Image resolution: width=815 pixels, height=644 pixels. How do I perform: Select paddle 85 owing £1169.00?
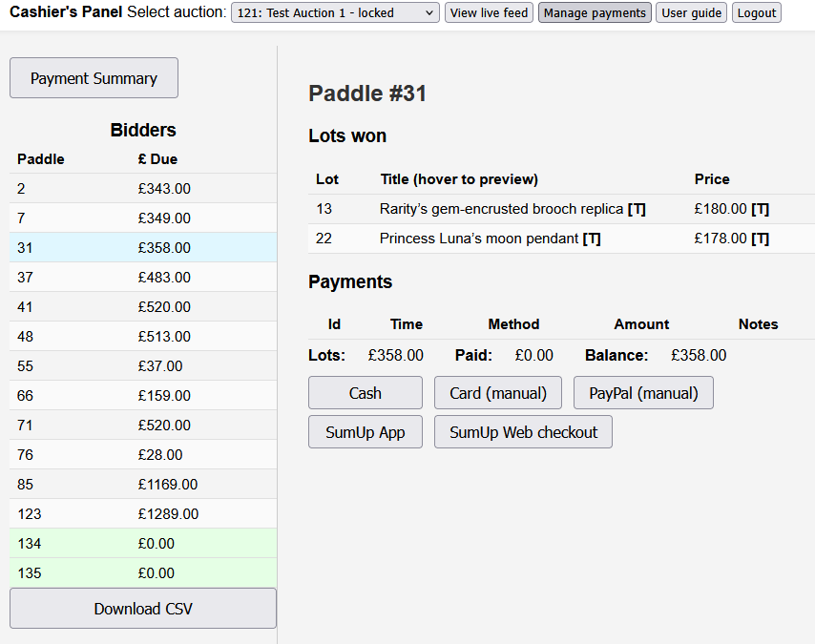[143, 484]
